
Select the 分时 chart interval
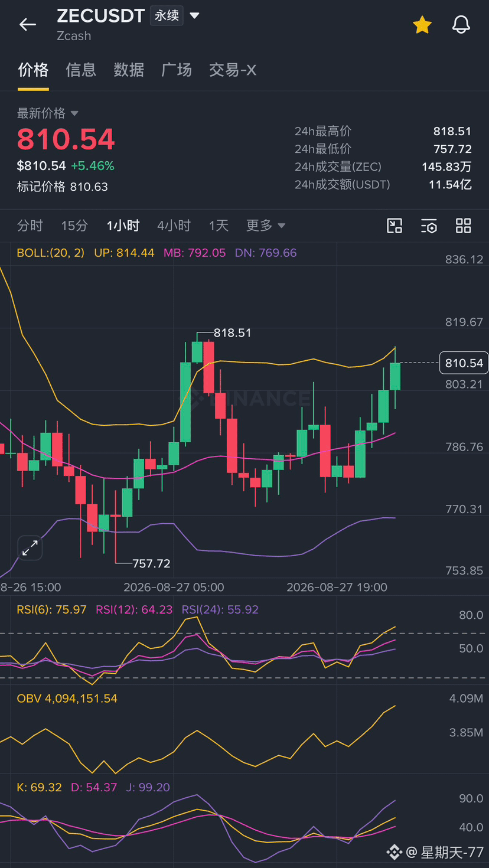(30, 226)
